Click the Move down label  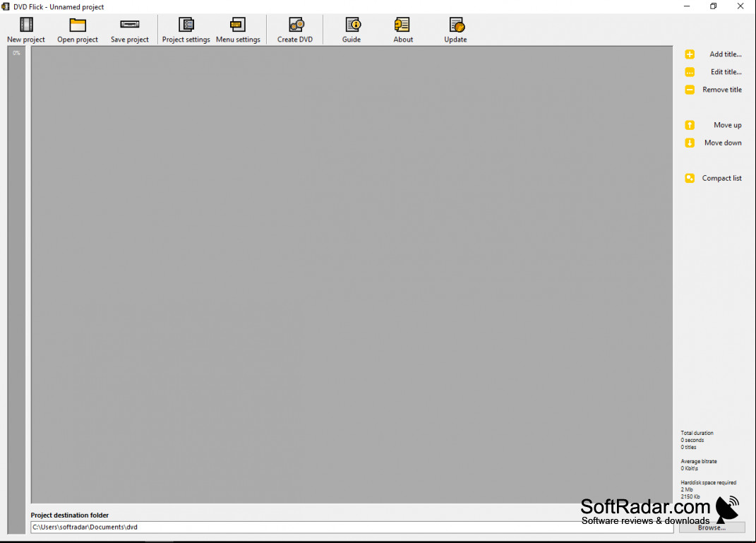point(723,143)
